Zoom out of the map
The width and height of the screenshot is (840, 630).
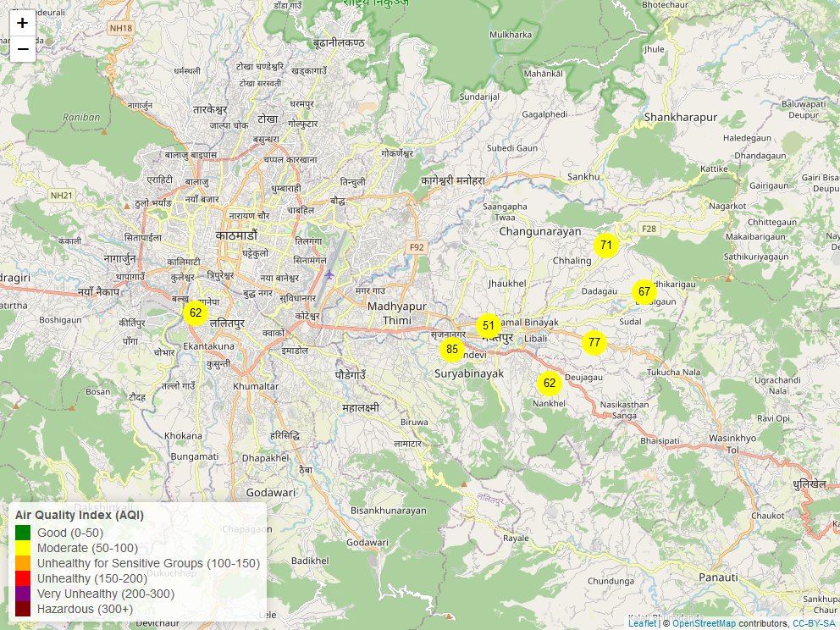(23, 49)
